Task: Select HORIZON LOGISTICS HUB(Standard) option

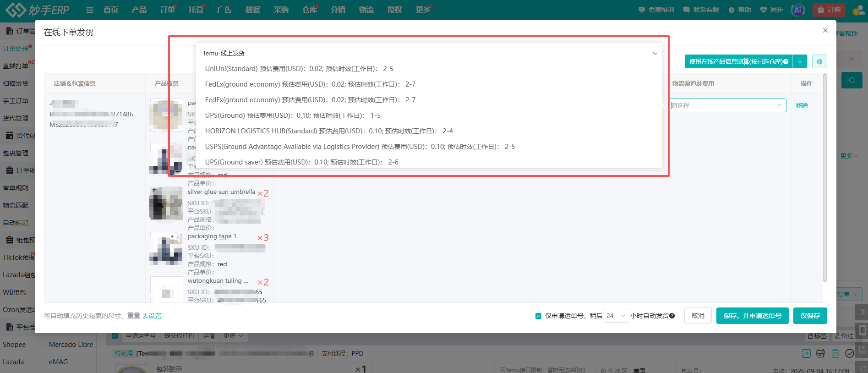Action: pos(429,131)
